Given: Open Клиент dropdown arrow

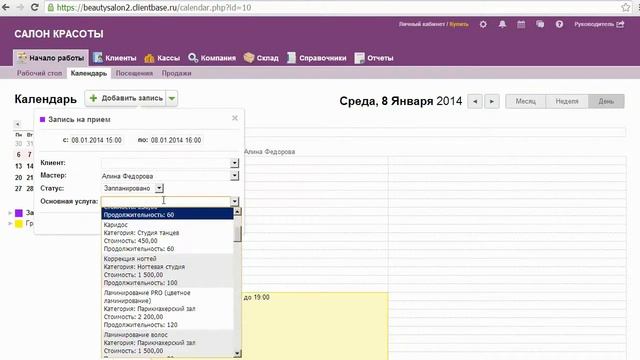Looking at the screenshot, I should pos(234,163).
